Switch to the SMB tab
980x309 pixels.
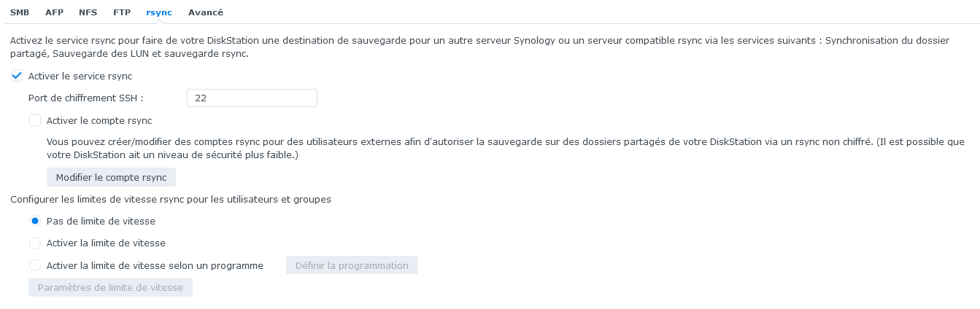point(20,12)
